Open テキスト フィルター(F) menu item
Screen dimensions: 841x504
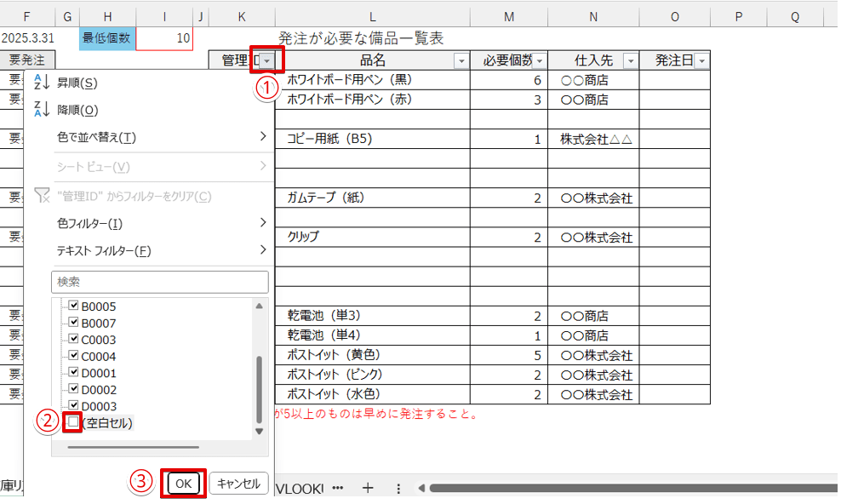click(149, 249)
